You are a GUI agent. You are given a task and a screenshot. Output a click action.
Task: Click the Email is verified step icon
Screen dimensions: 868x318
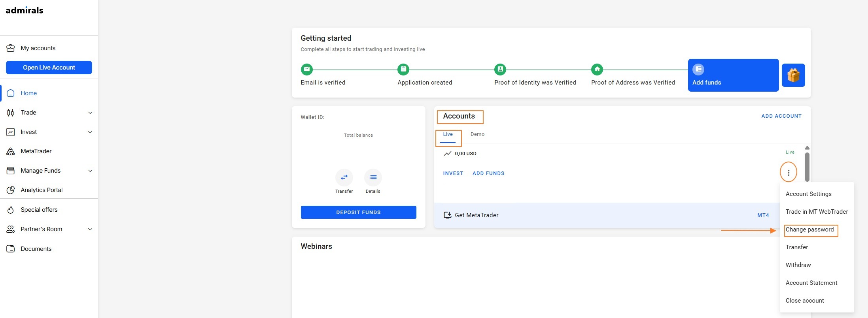coord(307,70)
